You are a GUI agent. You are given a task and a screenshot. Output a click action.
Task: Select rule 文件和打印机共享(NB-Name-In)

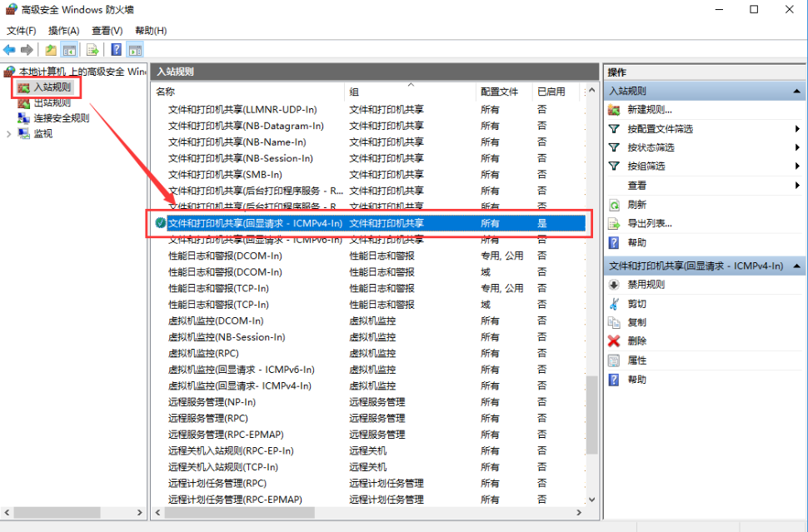point(237,142)
